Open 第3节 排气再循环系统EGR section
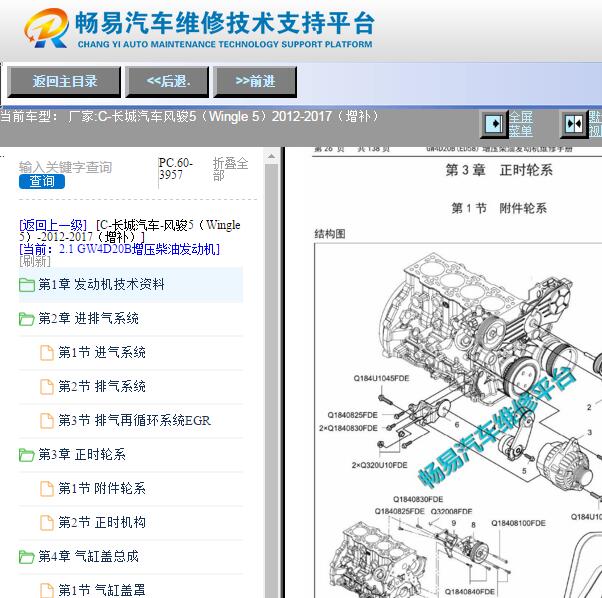This screenshot has width=602, height=598. pyautogui.click(x=134, y=421)
